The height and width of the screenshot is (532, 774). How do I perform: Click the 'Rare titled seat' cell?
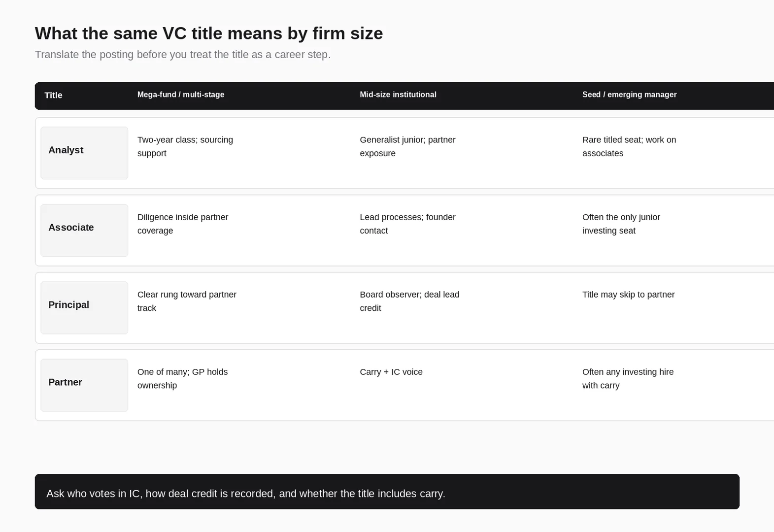629,146
